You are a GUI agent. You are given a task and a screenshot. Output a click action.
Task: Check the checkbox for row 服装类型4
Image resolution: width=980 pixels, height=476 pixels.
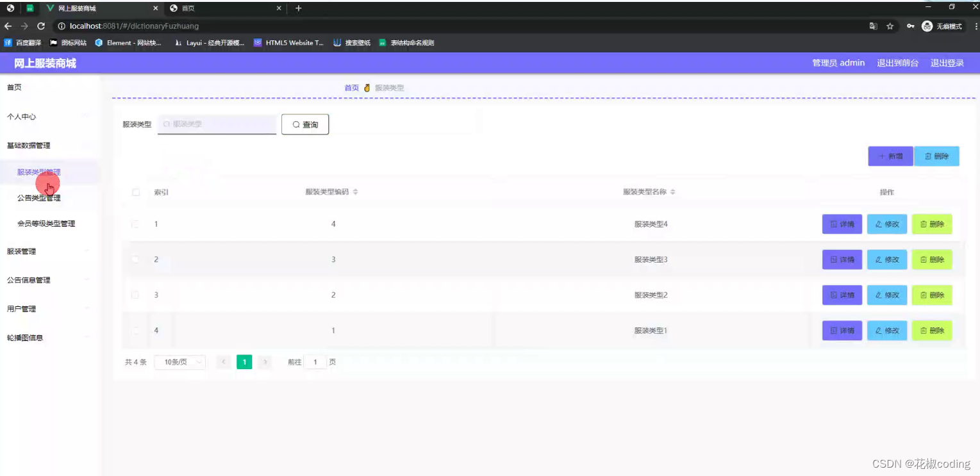click(135, 224)
